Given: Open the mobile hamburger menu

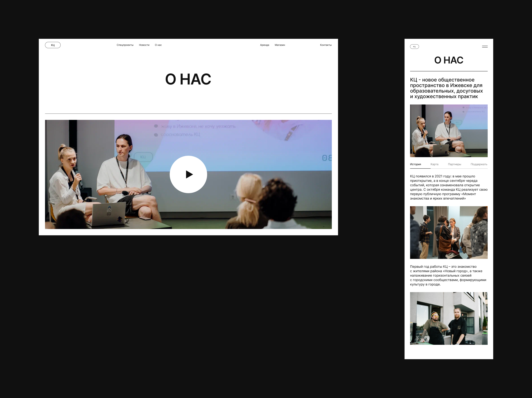Looking at the screenshot, I should tap(485, 46).
